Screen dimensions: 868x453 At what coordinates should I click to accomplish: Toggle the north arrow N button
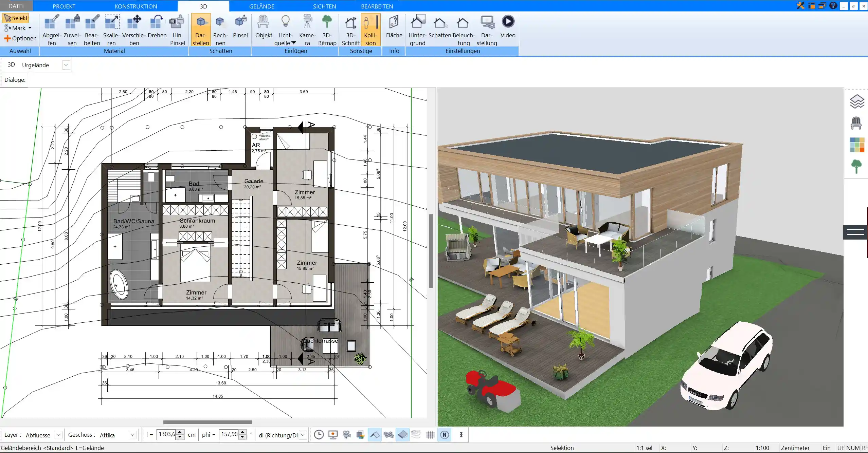(x=445, y=435)
